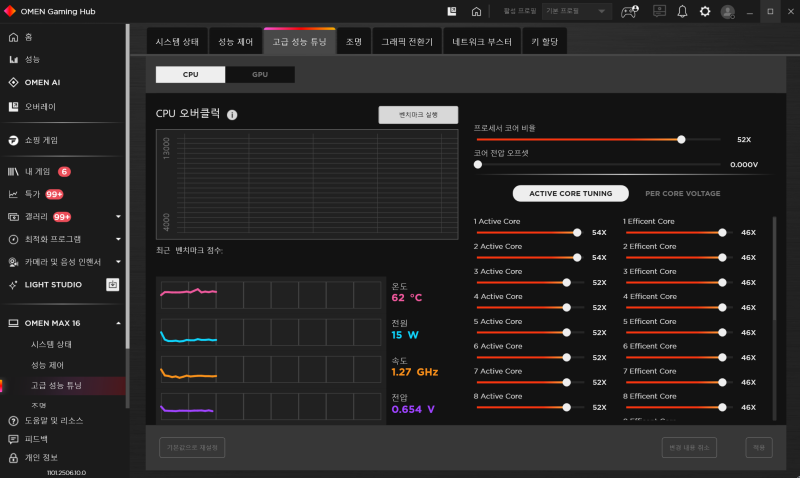Click the home icon in title bar
800x478 pixels.
[476, 11]
